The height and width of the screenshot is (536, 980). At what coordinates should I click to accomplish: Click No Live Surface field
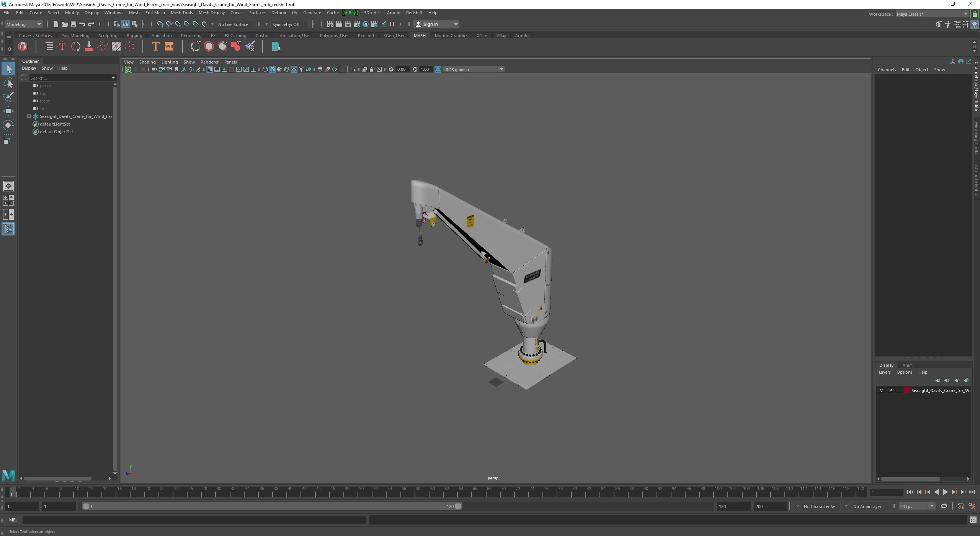tap(235, 24)
